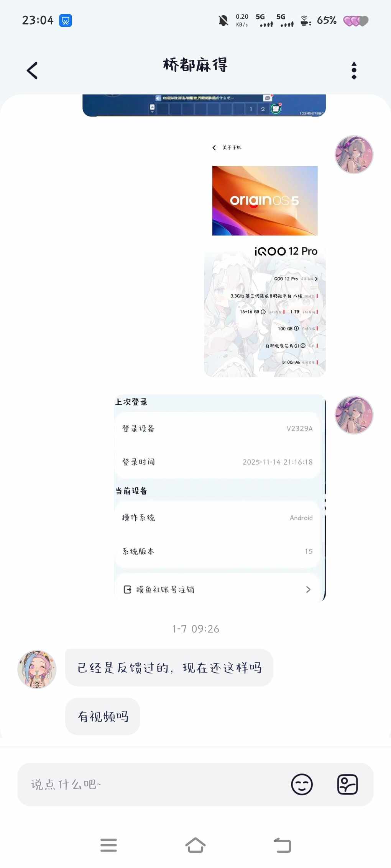Tap the Android recent apps menu icon
Image resolution: width=391 pixels, height=868 pixels.
pyautogui.click(x=108, y=845)
